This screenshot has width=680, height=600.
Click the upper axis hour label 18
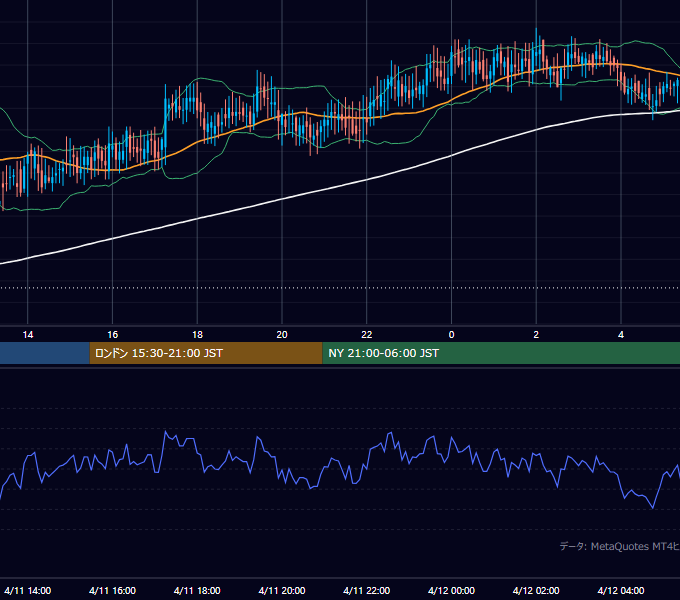pos(197,335)
